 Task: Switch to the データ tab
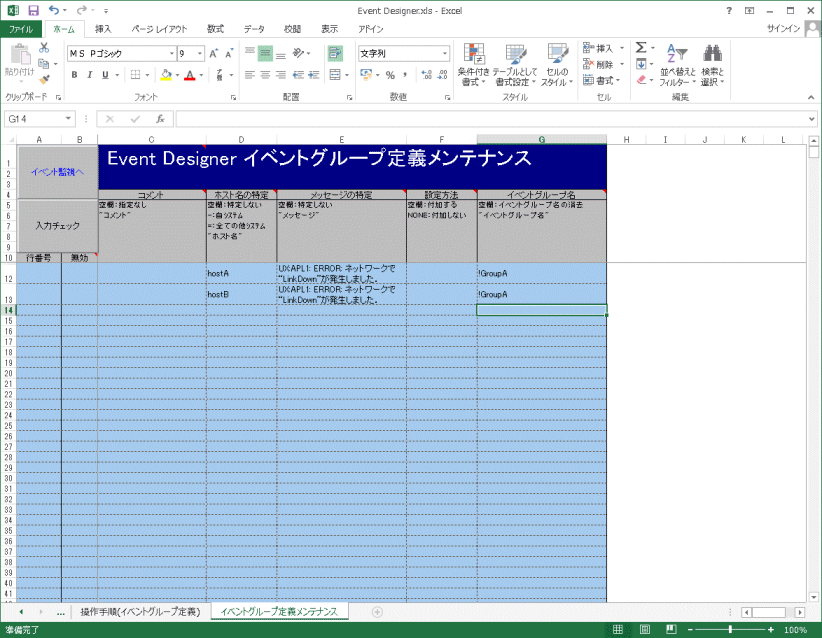click(x=254, y=29)
